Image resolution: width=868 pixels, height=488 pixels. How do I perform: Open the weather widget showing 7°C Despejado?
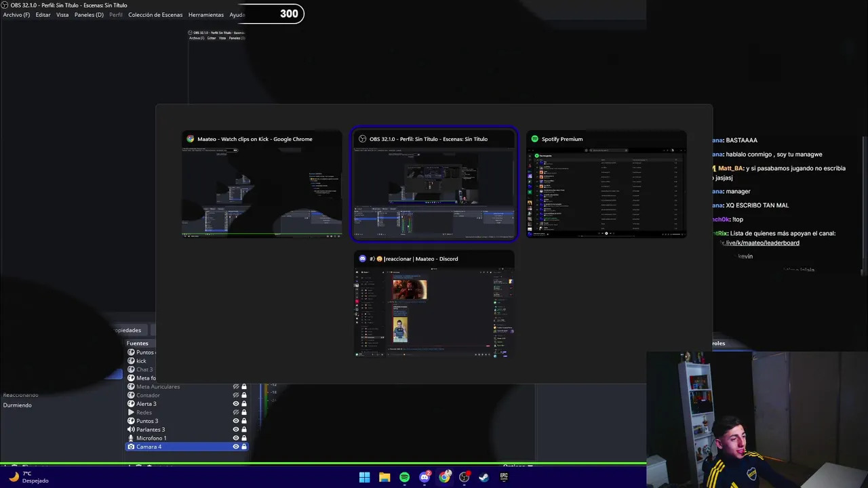27,477
